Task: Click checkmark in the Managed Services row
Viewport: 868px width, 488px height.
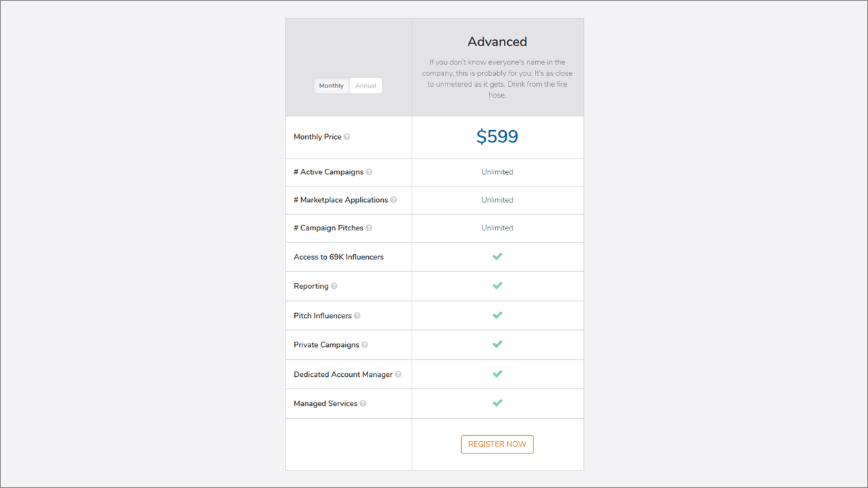Action: point(497,403)
